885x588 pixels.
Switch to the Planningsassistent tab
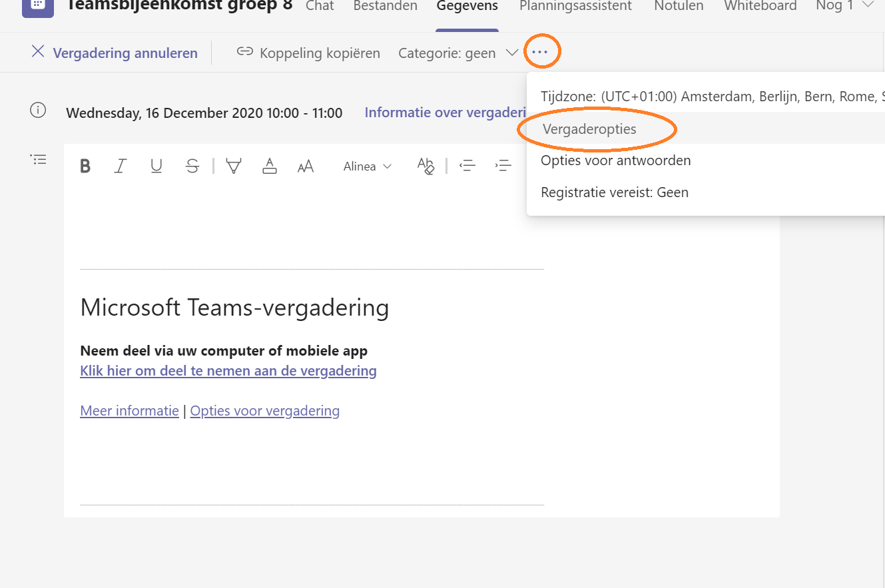pyautogui.click(x=575, y=6)
